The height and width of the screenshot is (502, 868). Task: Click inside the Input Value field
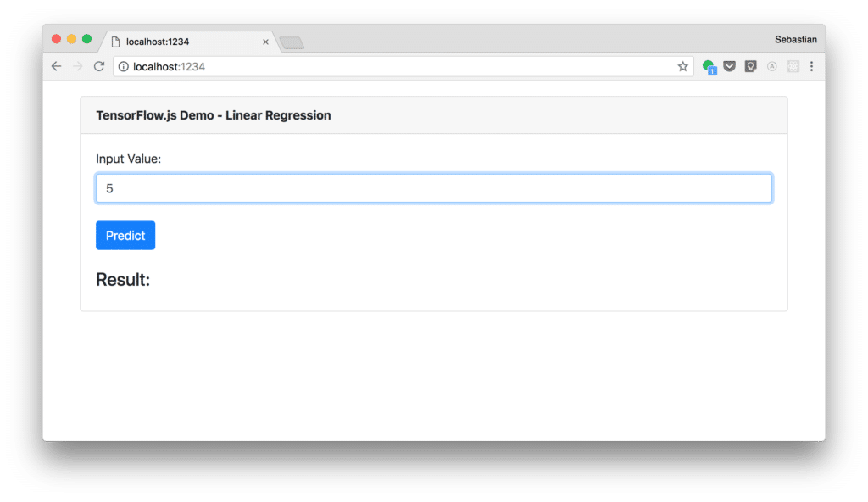click(434, 187)
